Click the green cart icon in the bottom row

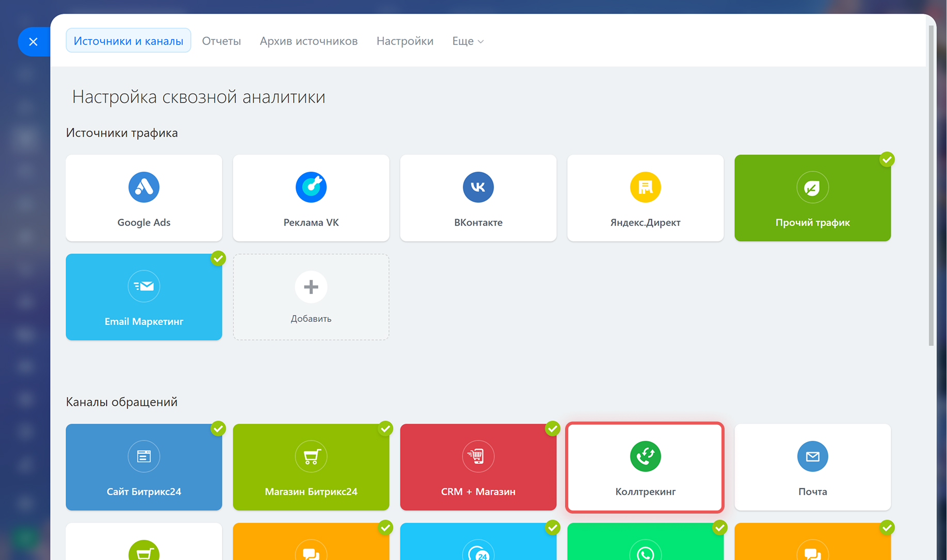point(144,550)
